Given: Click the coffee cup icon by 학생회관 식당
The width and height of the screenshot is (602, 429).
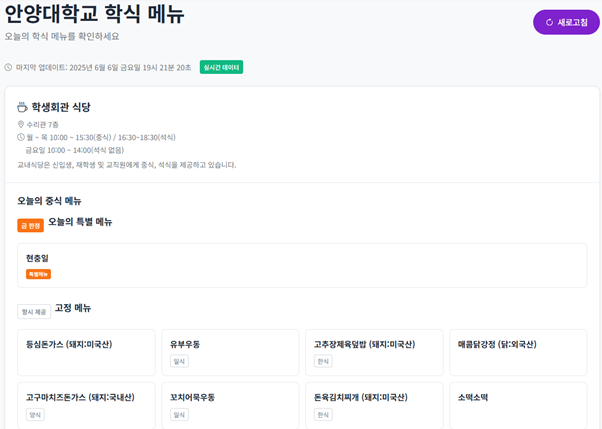Looking at the screenshot, I should (x=22, y=107).
